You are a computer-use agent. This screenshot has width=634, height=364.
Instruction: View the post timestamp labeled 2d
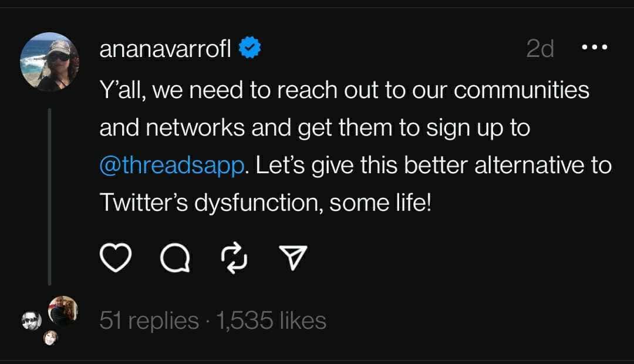point(541,48)
